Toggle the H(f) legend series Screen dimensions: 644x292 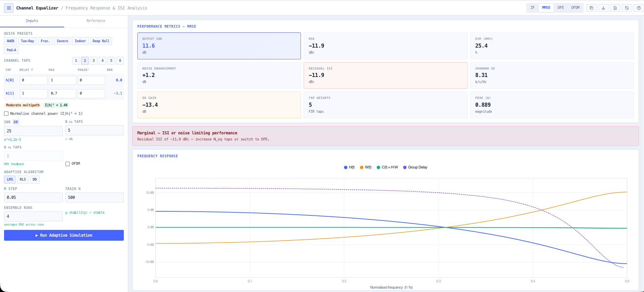pyautogui.click(x=349, y=167)
